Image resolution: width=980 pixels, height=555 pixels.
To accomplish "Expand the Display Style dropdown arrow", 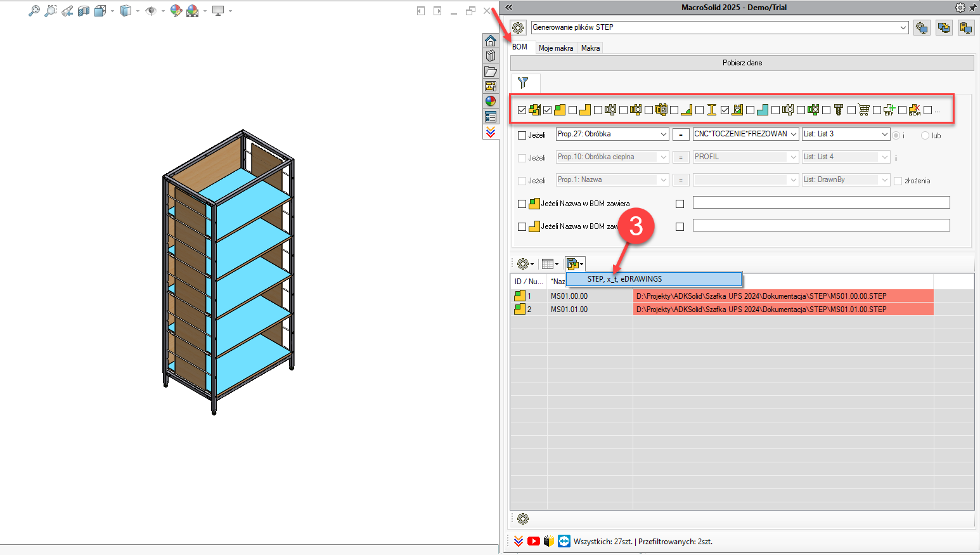I will coord(138,11).
